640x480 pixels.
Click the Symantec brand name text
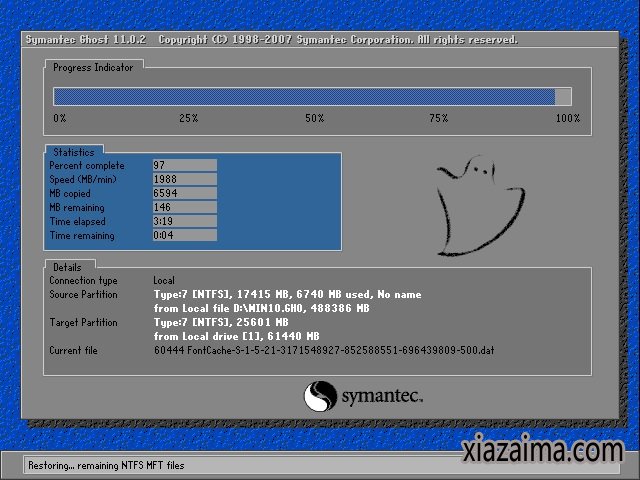click(x=382, y=397)
